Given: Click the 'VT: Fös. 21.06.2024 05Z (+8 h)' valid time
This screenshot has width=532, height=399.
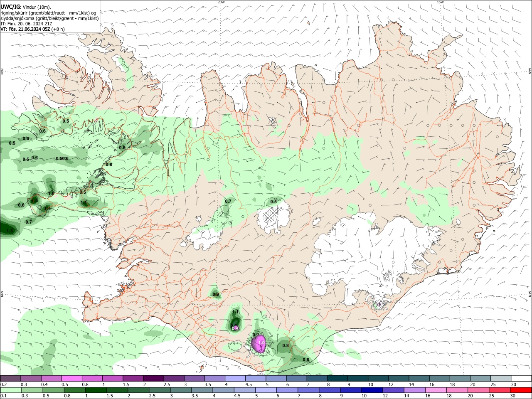Looking at the screenshot, I should point(33,29).
